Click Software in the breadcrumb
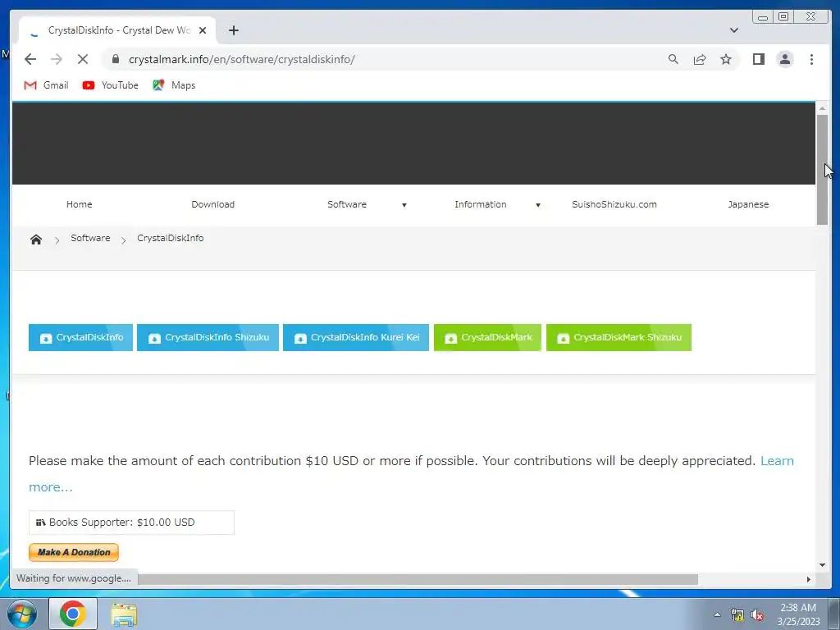This screenshot has height=630, width=840. 90,238
